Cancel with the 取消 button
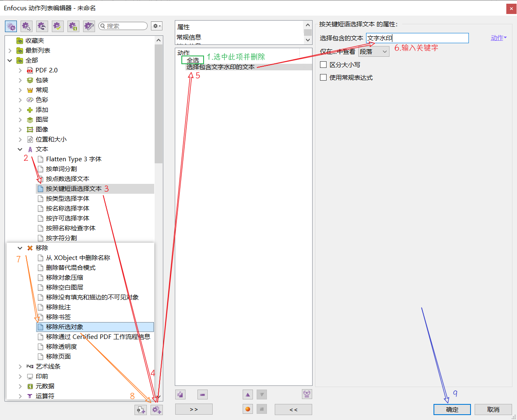The image size is (517, 420). pos(493,409)
